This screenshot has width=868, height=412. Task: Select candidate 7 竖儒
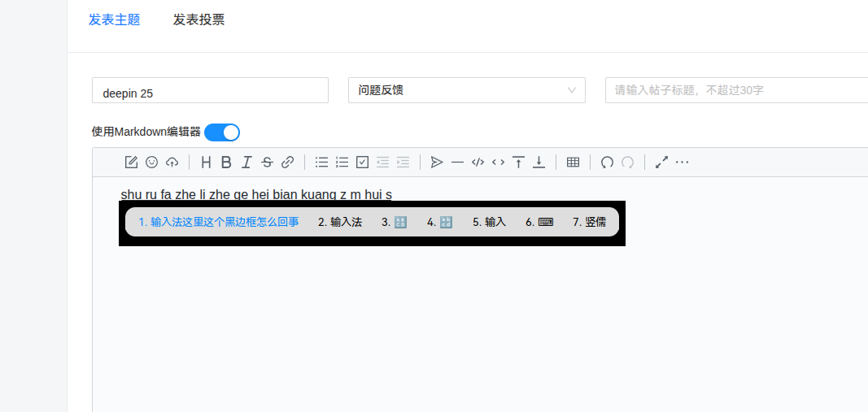coord(589,222)
